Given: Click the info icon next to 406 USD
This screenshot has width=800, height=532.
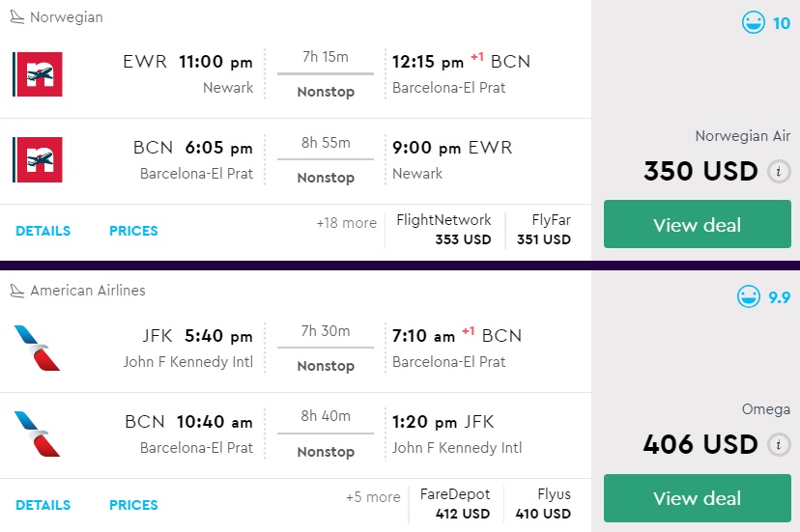Looking at the screenshot, I should tap(777, 445).
